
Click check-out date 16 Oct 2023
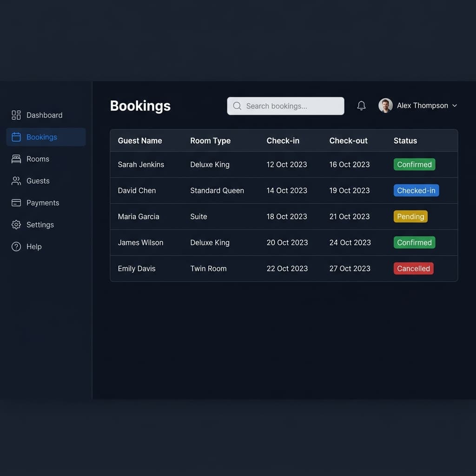click(350, 164)
